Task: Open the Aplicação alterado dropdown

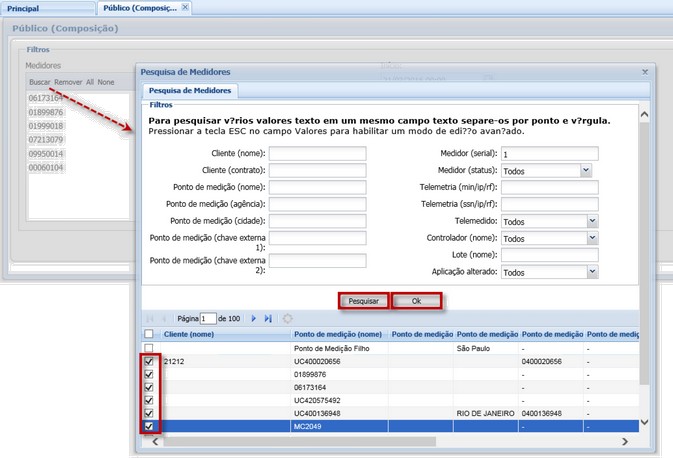Action: [x=592, y=272]
